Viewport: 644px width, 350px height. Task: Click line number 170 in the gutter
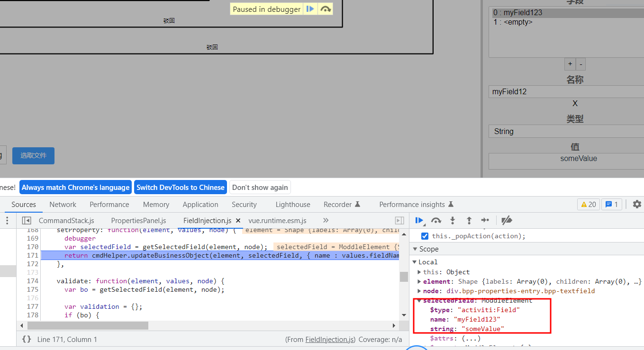coord(33,247)
